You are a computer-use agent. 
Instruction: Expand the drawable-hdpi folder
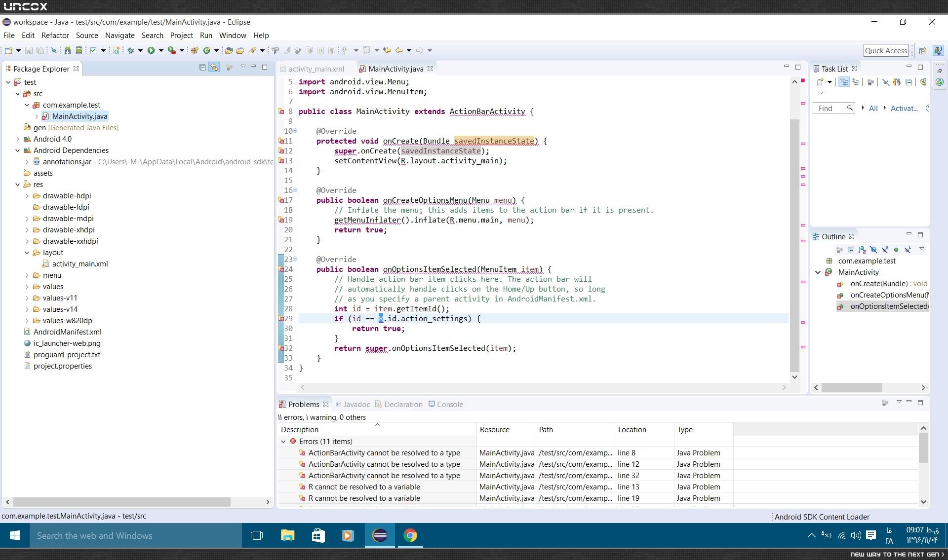[27, 196]
